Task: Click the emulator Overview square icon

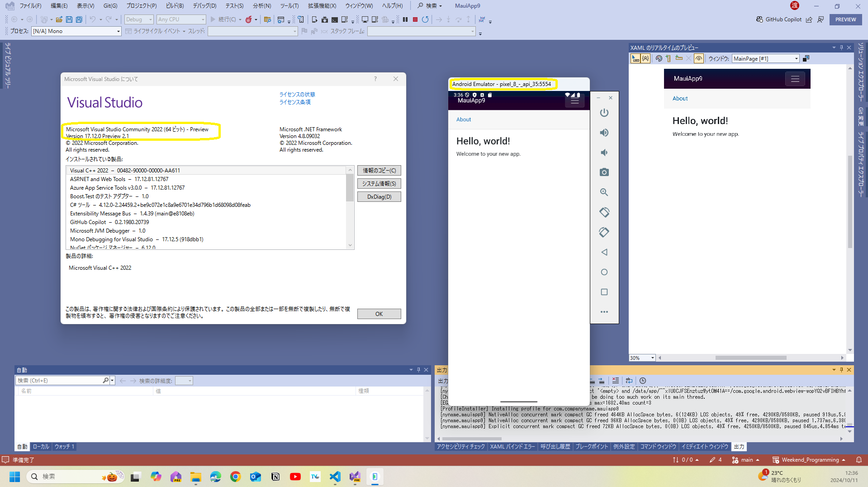Action: click(x=604, y=292)
